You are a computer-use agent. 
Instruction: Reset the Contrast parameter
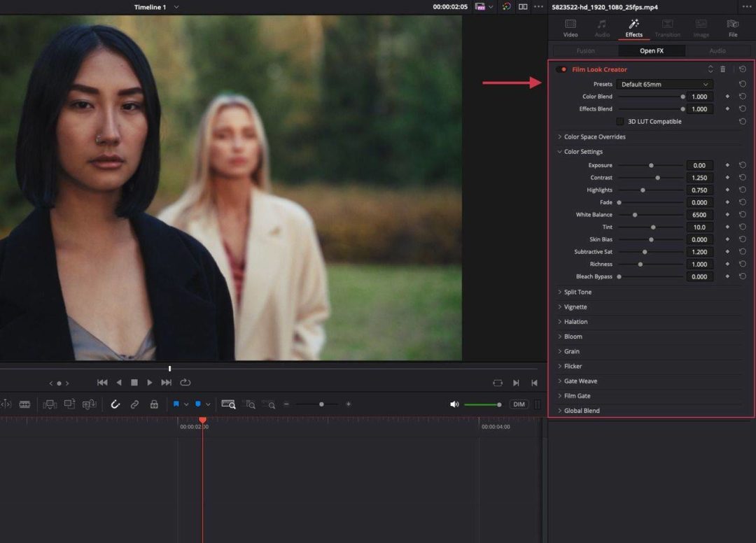coord(743,177)
